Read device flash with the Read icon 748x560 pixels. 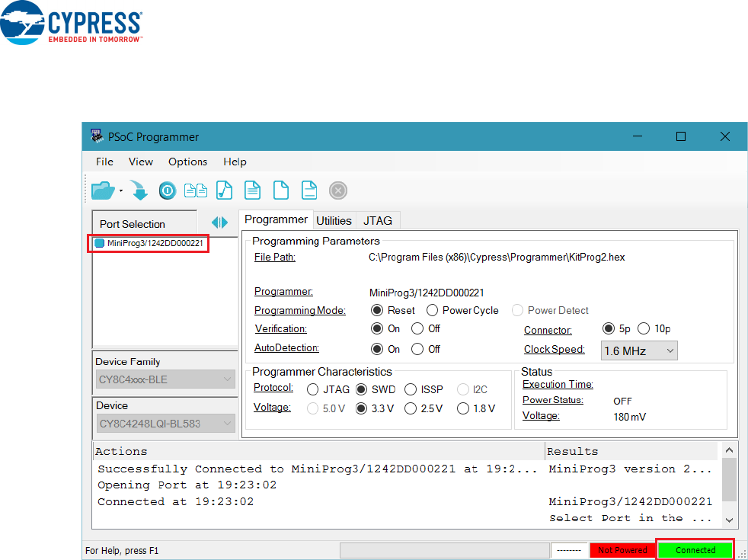pos(252,190)
